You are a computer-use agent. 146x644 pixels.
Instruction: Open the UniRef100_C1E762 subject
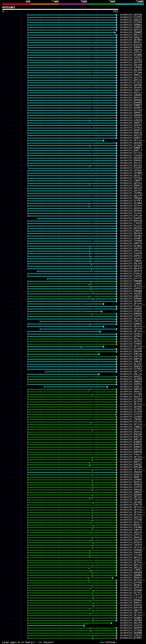131,276
